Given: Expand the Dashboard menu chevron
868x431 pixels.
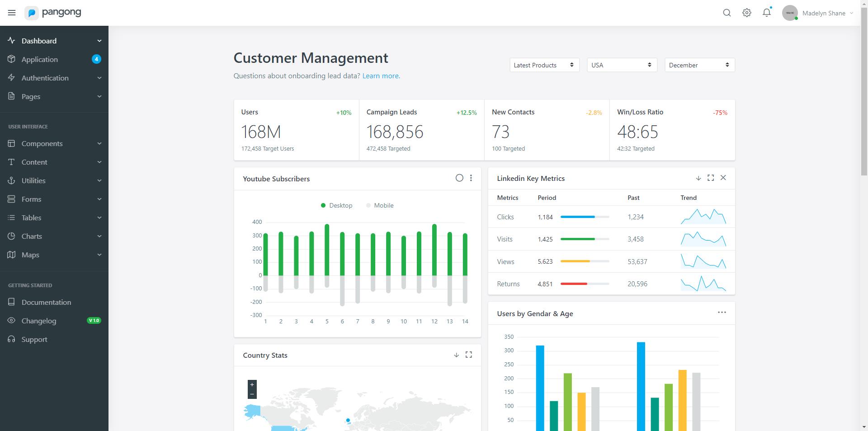Looking at the screenshot, I should (99, 41).
